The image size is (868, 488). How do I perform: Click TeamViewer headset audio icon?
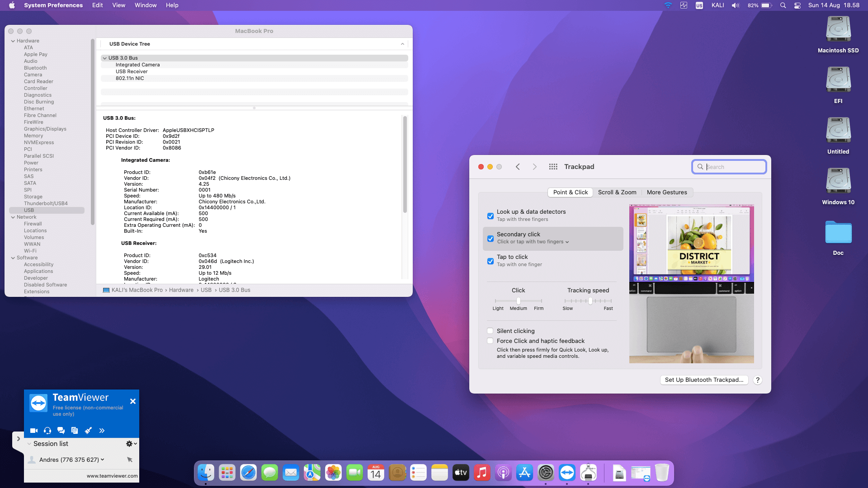point(47,431)
